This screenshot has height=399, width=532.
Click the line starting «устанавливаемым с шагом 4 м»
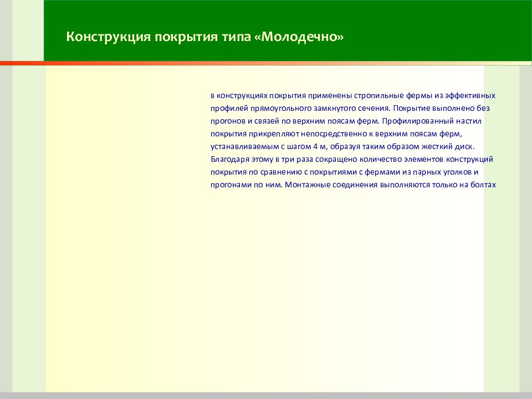(342, 147)
